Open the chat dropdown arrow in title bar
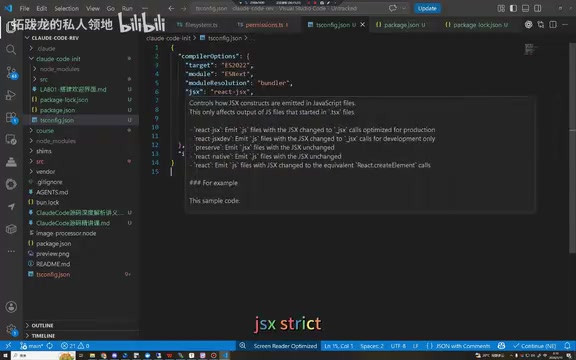576x360 pixels. pyautogui.click(x=404, y=8)
